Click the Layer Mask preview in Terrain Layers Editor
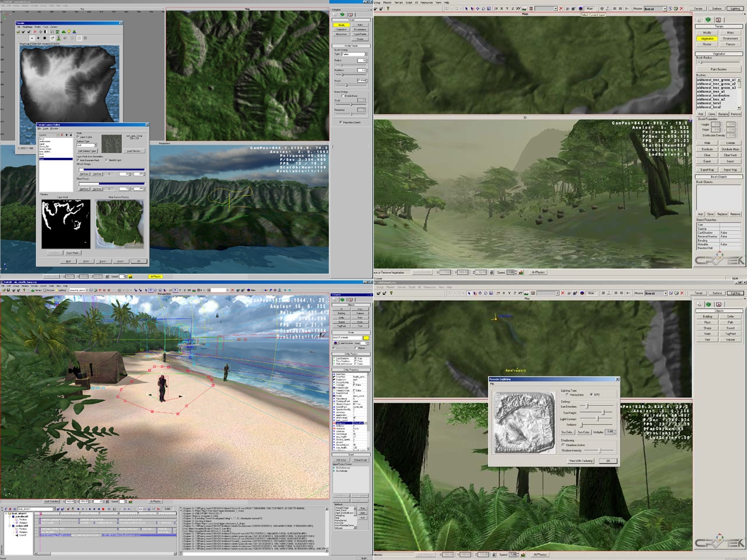This screenshot has height=560, width=747. pyautogui.click(x=66, y=224)
